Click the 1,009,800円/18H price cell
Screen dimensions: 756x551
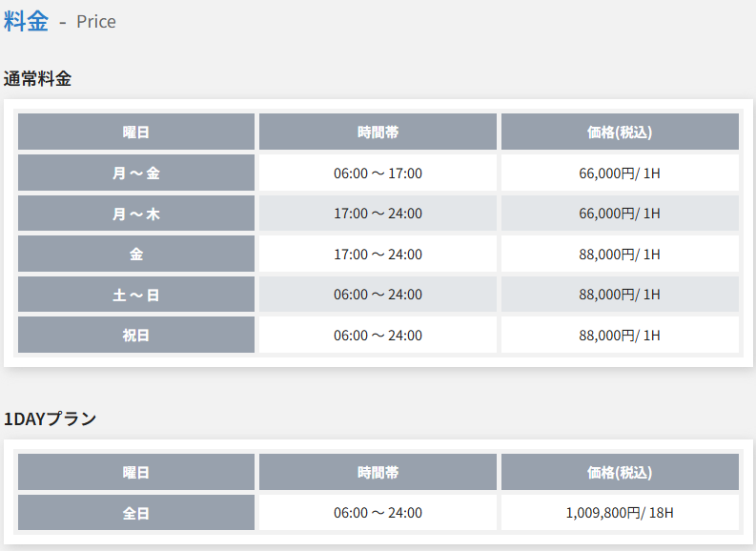[x=620, y=513]
